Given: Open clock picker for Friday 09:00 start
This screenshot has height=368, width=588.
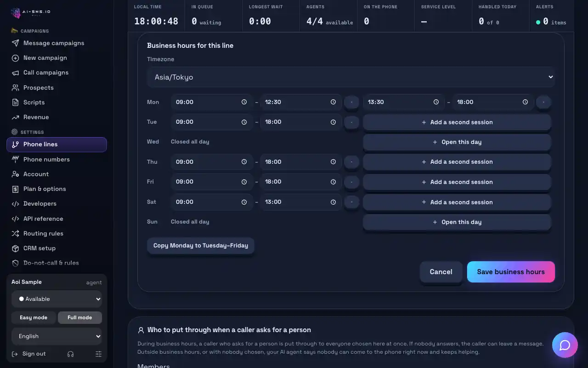Looking at the screenshot, I should [x=244, y=182].
